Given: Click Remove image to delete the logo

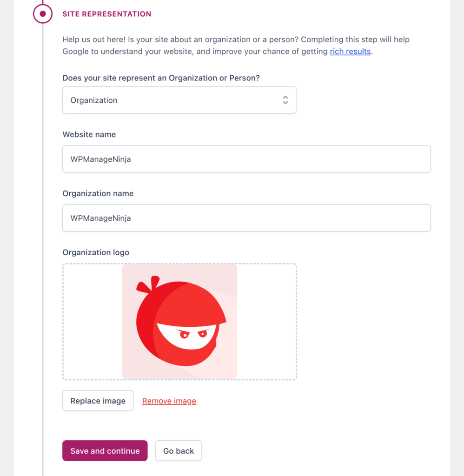Looking at the screenshot, I should pos(169,401).
